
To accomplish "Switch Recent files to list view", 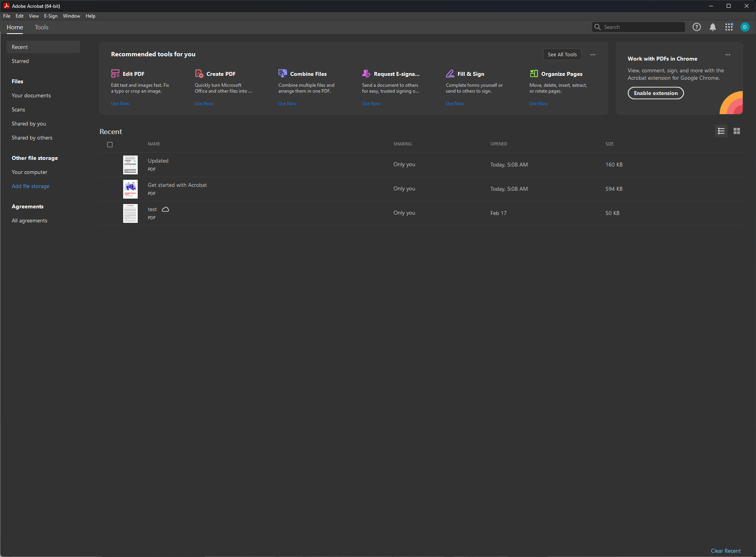I will click(721, 131).
